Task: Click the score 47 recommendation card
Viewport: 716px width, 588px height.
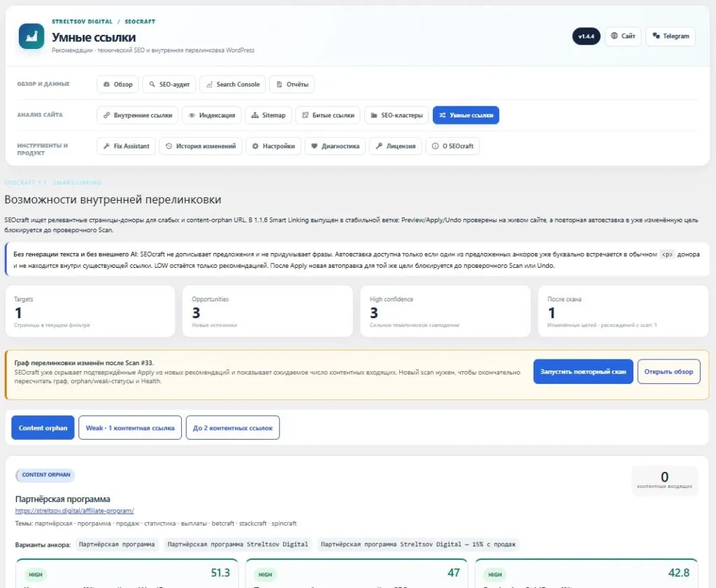Action: (x=356, y=573)
